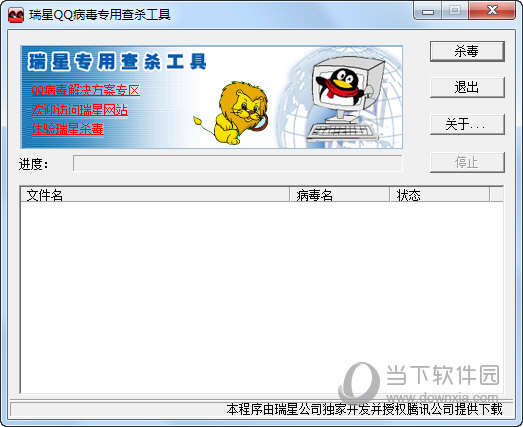Click the 退出 exit button
This screenshot has height=427, width=523.
pos(467,87)
